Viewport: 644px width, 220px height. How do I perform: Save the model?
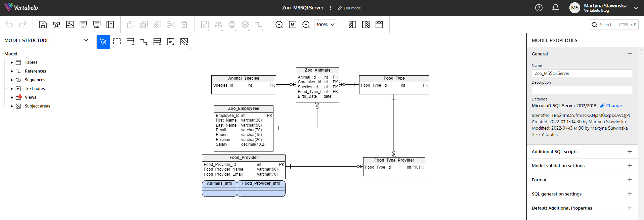(x=43, y=25)
